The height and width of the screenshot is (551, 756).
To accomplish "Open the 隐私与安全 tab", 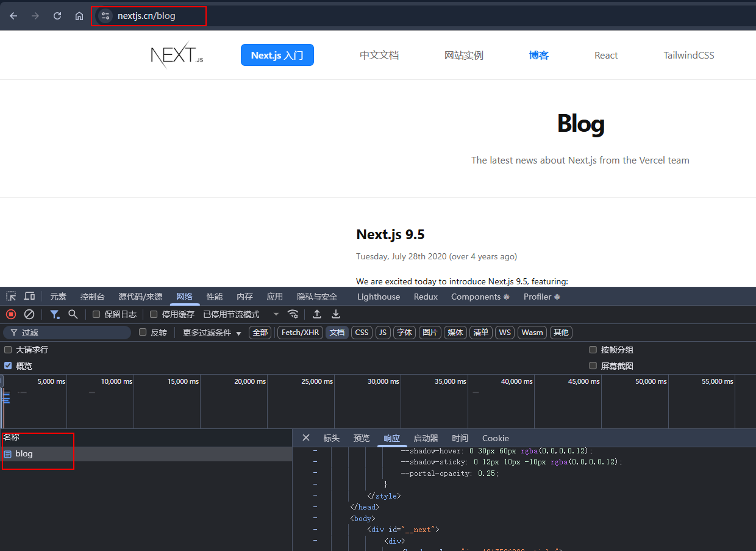I will click(x=317, y=297).
